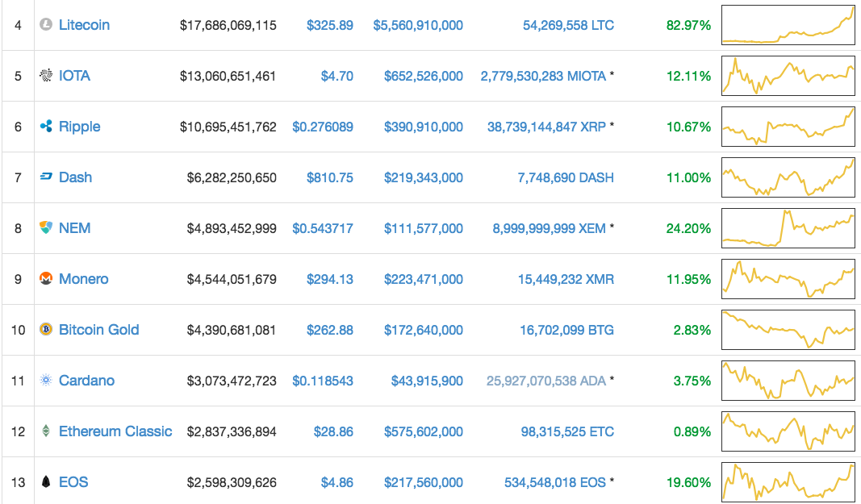View the IOTA price sparkline chart

[x=788, y=76]
